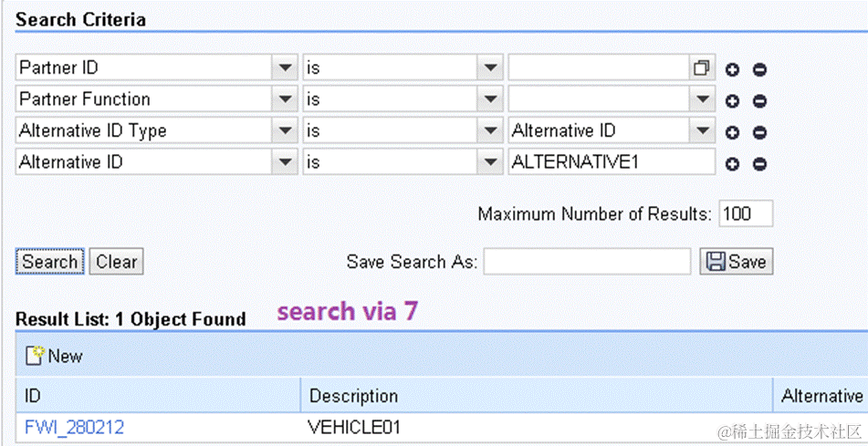868x446 pixels.
Task: Save the search with Save button
Action: [x=737, y=262]
